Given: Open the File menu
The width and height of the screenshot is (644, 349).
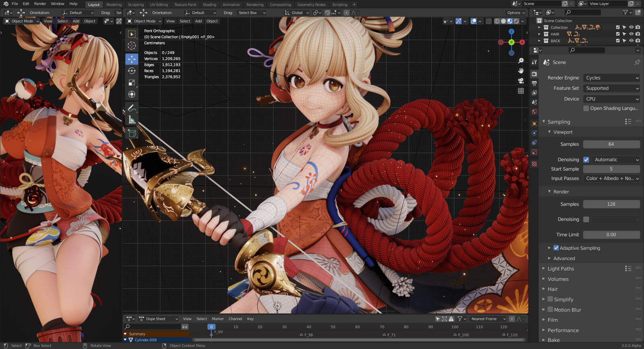Looking at the screenshot, I should coord(15,4).
